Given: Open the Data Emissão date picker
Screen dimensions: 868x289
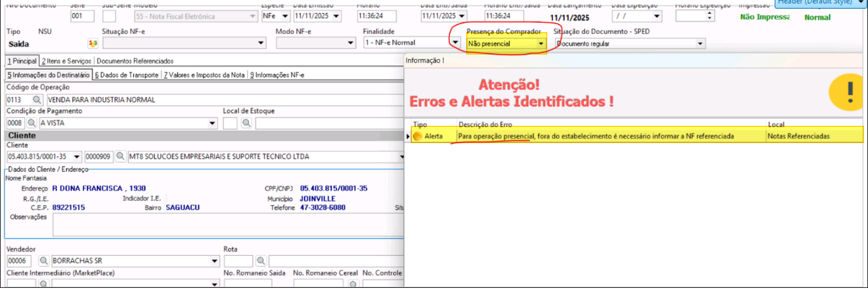Looking at the screenshot, I should 336,16.
